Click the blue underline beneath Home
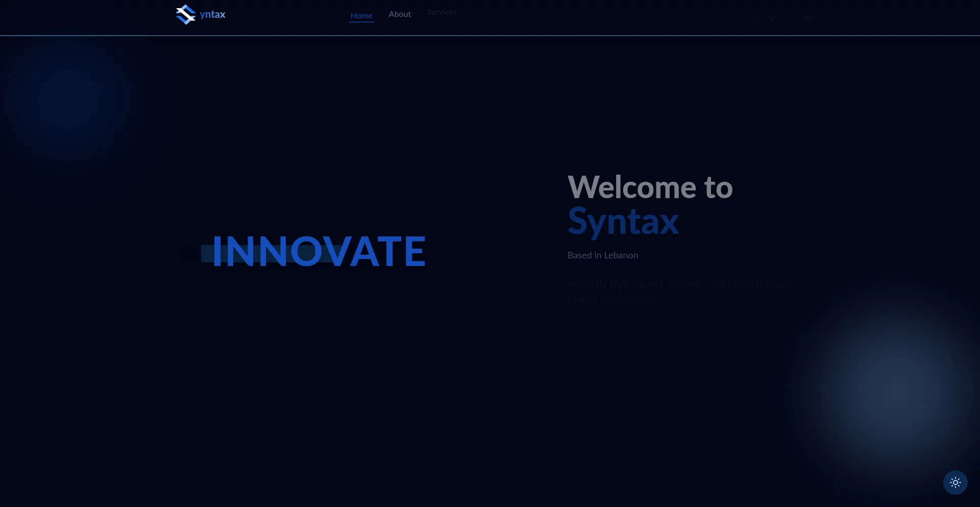This screenshot has height=507, width=980. pos(361,22)
